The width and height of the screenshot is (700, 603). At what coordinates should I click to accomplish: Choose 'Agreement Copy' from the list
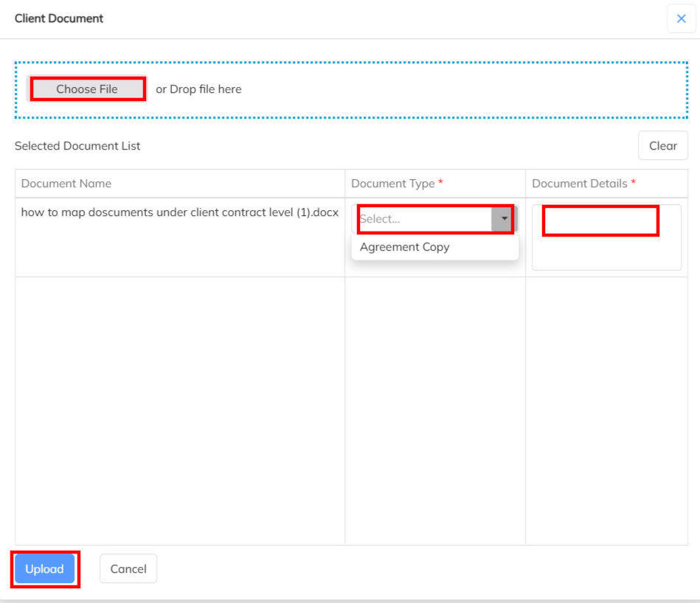pyautogui.click(x=405, y=247)
